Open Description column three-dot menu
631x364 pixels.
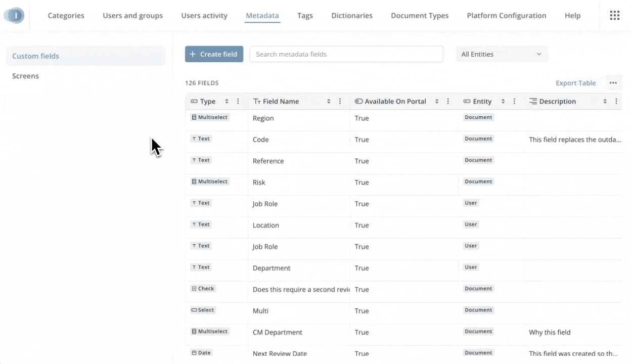click(x=616, y=102)
